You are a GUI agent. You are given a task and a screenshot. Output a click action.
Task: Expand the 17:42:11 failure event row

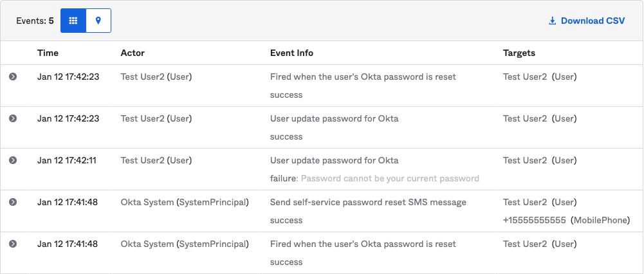coord(13,160)
